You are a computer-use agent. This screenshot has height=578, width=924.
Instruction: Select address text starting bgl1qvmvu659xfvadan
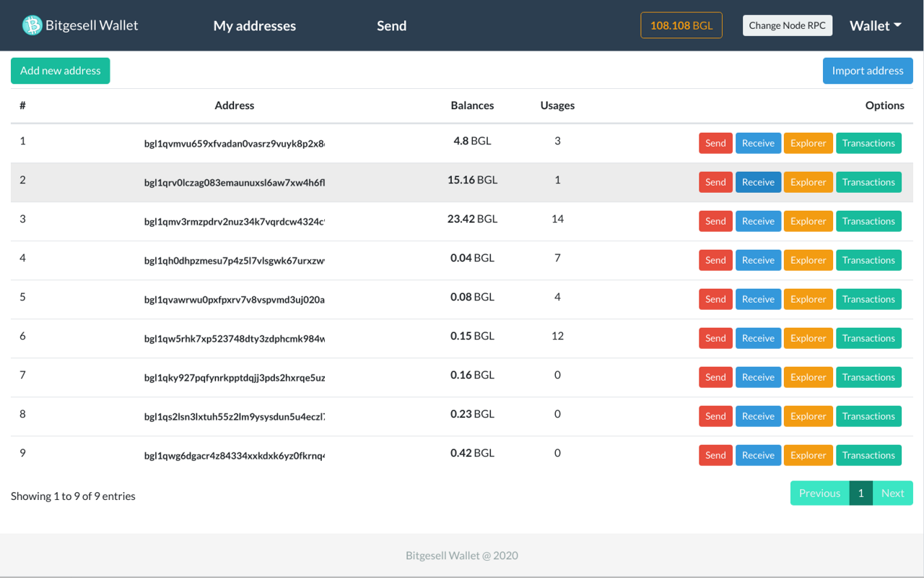[235, 144]
